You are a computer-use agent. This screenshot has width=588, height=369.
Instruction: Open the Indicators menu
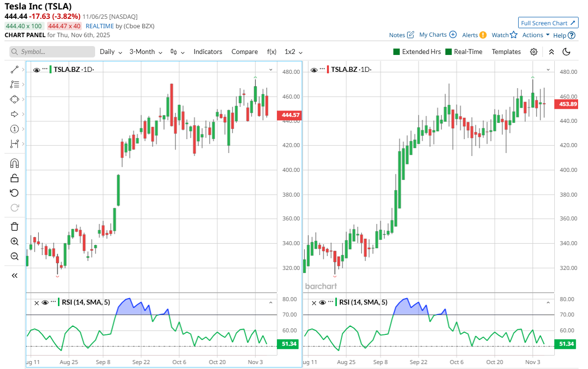(x=208, y=52)
